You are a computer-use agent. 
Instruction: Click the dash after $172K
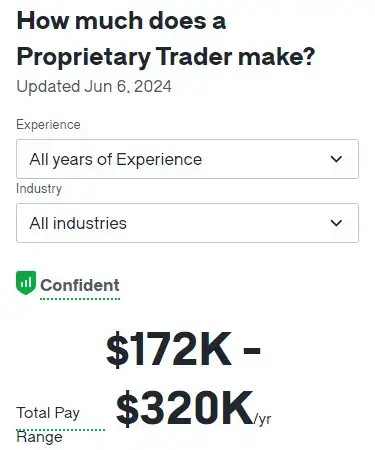pyautogui.click(x=252, y=351)
